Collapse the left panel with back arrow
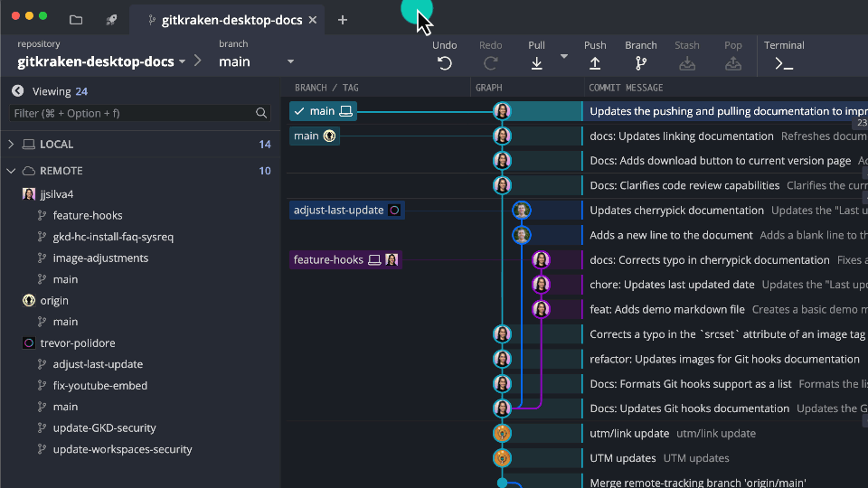Viewport: 868px width, 488px height. (x=18, y=90)
